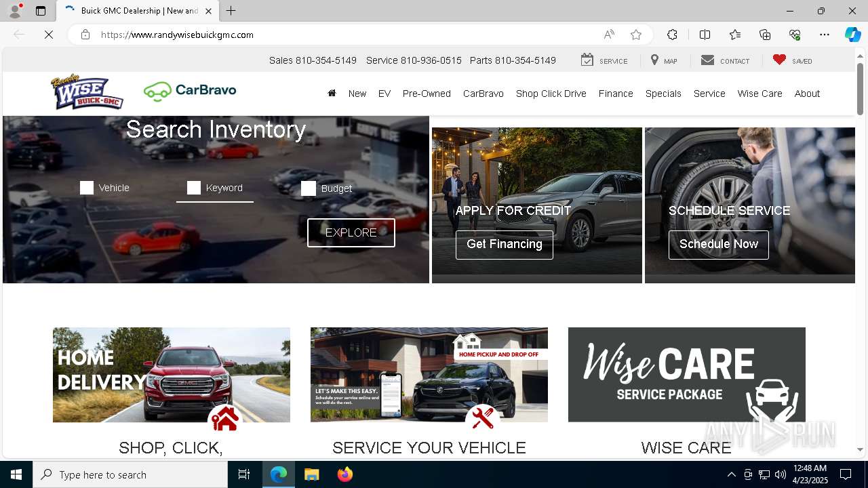Click the red house icon under Home Delivery
The width and height of the screenshot is (868, 488).
225,420
